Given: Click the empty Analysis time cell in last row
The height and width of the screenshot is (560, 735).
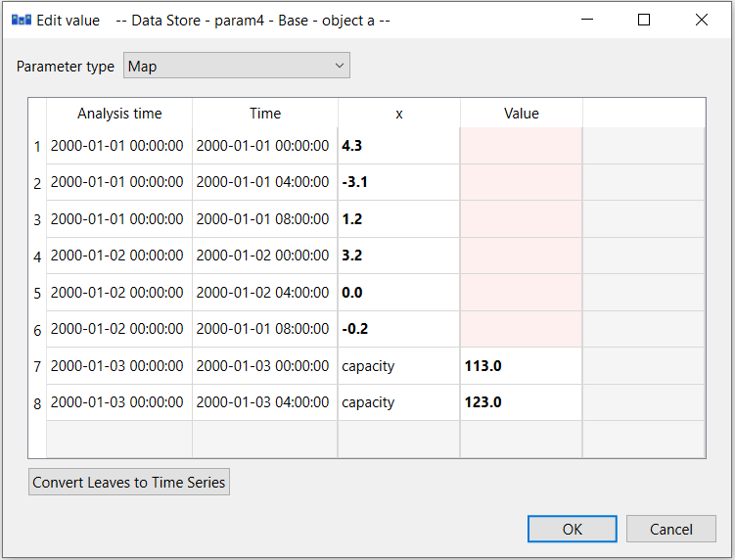Looking at the screenshot, I should click(119, 439).
